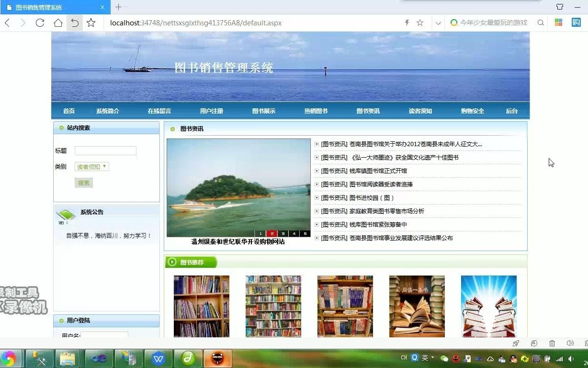Viewport: 588px width, 368px height.
Task: Open WPS Writer from the taskbar
Action: coord(158,358)
